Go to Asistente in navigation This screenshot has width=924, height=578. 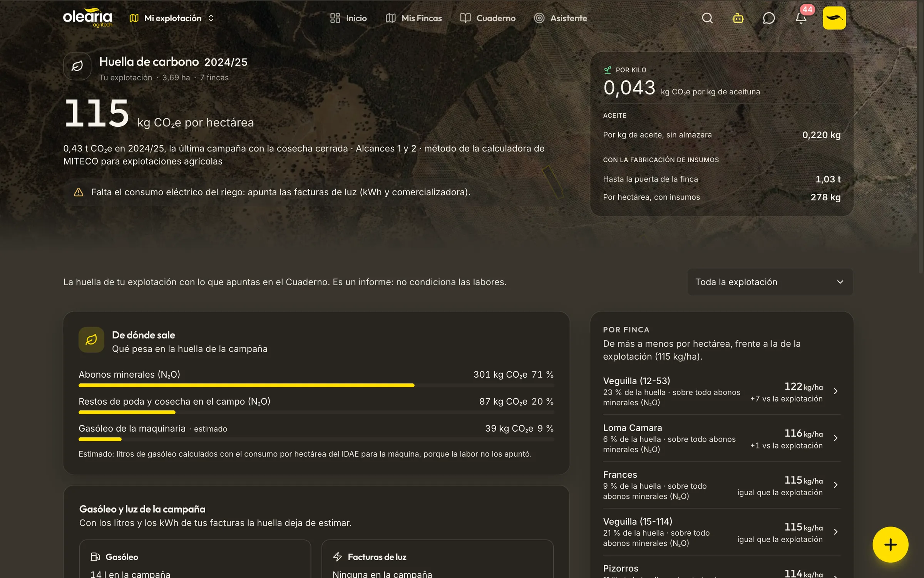561,18
